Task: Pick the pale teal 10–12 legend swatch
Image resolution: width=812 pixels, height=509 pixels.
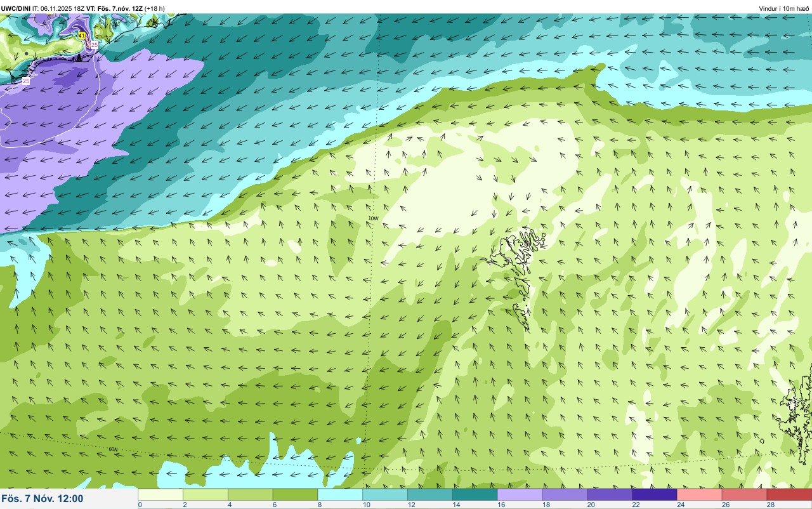Action: click(385, 494)
